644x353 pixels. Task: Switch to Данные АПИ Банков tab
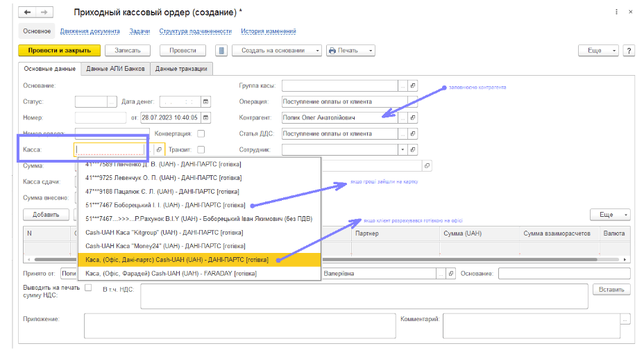[115, 69]
